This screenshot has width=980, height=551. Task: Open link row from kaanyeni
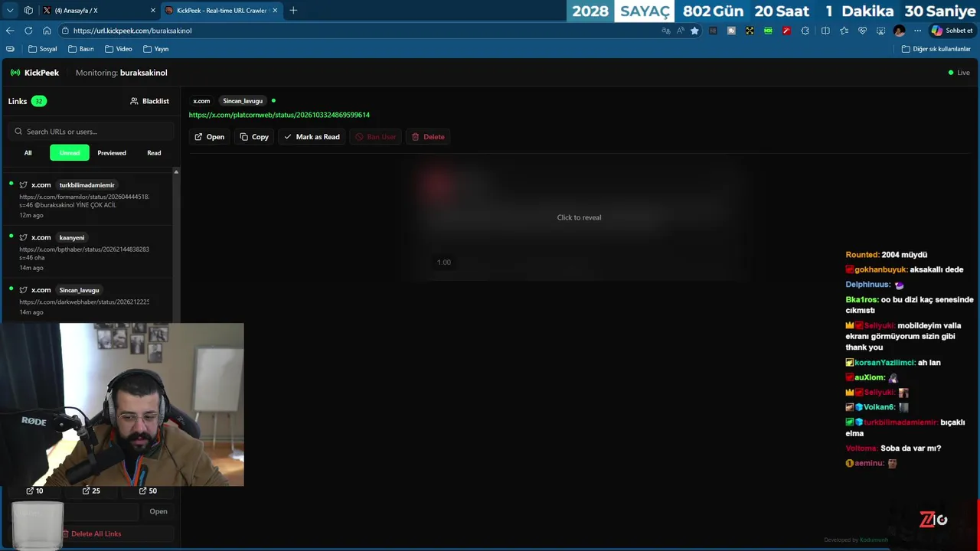(87, 252)
